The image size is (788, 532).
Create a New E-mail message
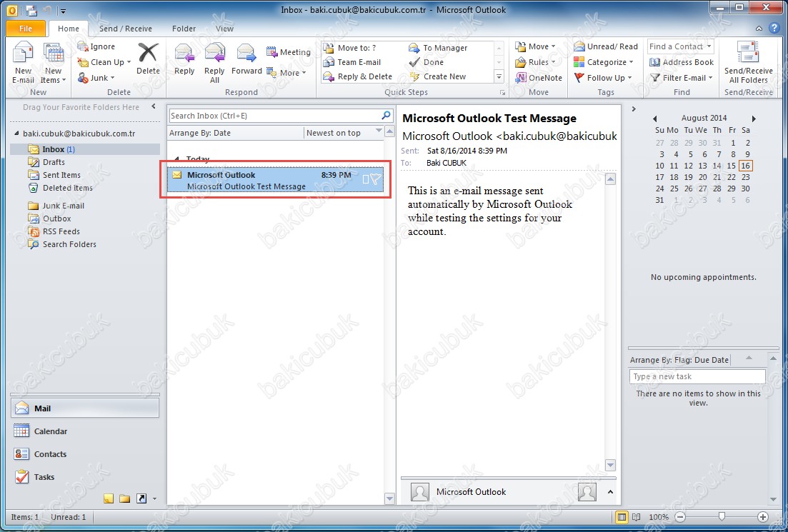[23, 64]
